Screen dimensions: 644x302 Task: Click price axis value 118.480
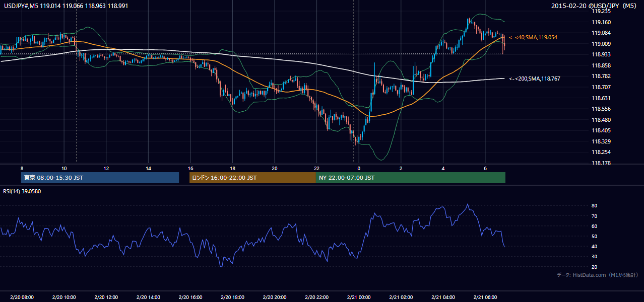[601, 120]
